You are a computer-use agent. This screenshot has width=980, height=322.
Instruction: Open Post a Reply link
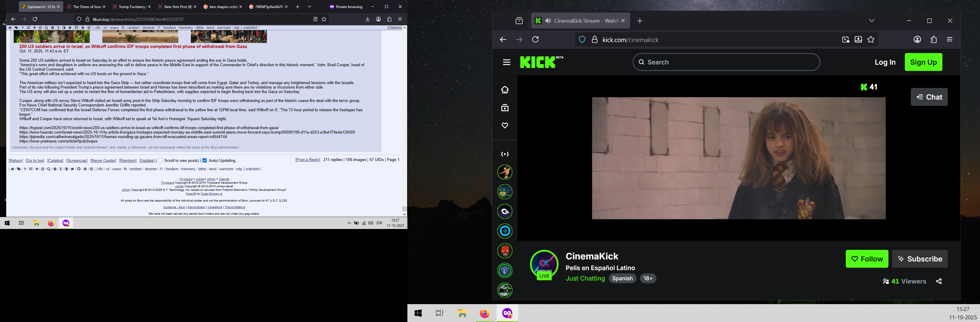coord(308,160)
